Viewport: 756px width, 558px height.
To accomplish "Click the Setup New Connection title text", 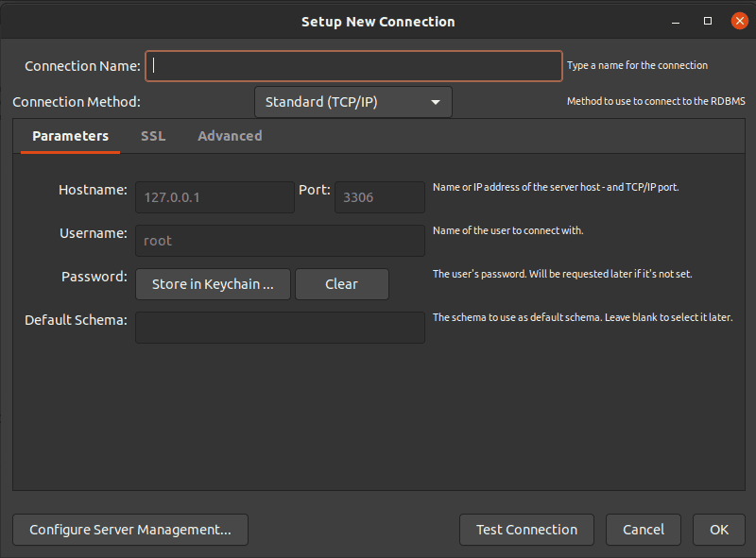I will click(x=378, y=22).
